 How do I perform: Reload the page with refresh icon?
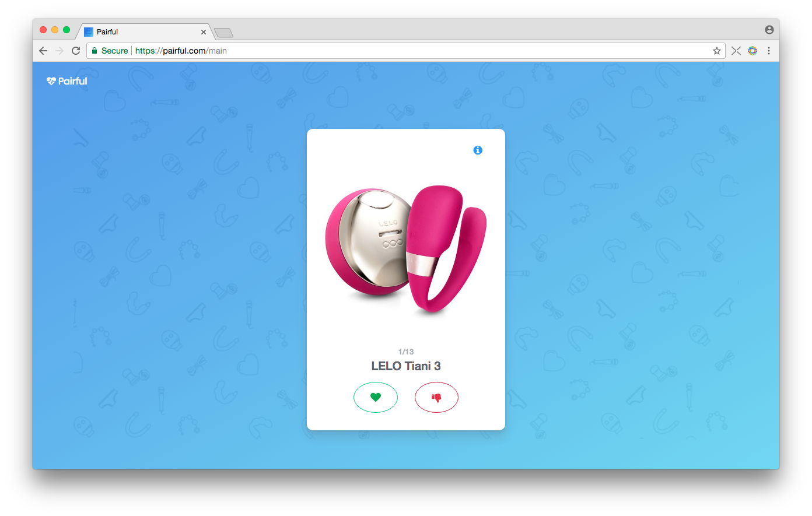click(76, 51)
